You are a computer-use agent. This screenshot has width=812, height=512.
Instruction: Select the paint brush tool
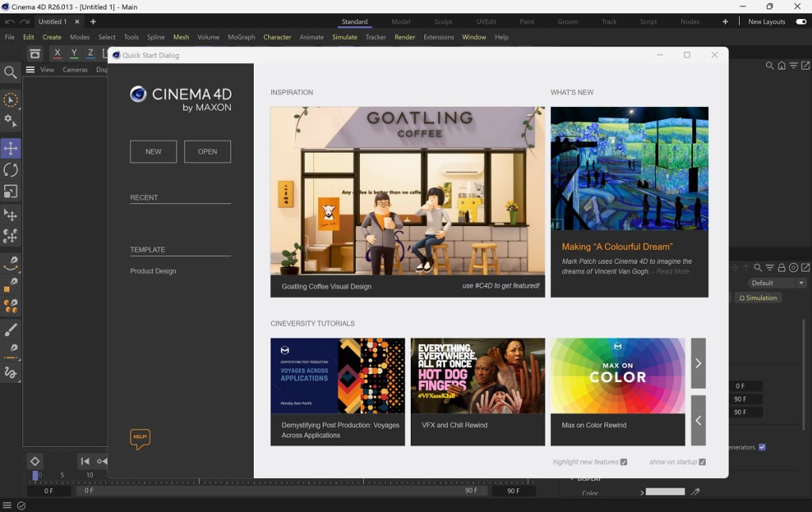tap(10, 329)
